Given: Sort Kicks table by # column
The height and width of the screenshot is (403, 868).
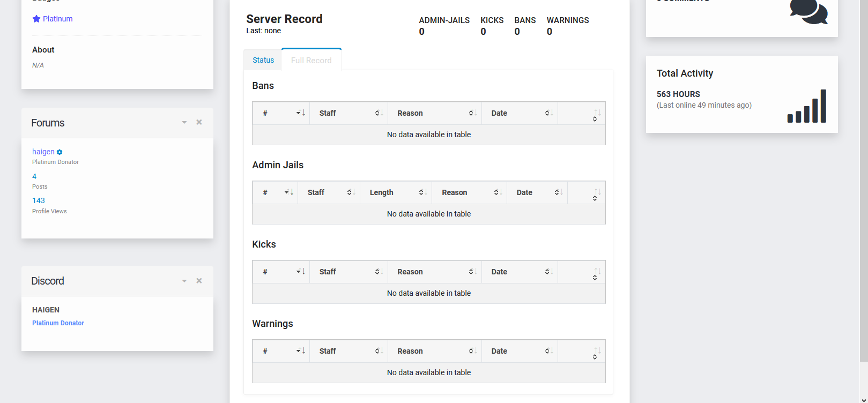Looking at the screenshot, I should [x=281, y=272].
